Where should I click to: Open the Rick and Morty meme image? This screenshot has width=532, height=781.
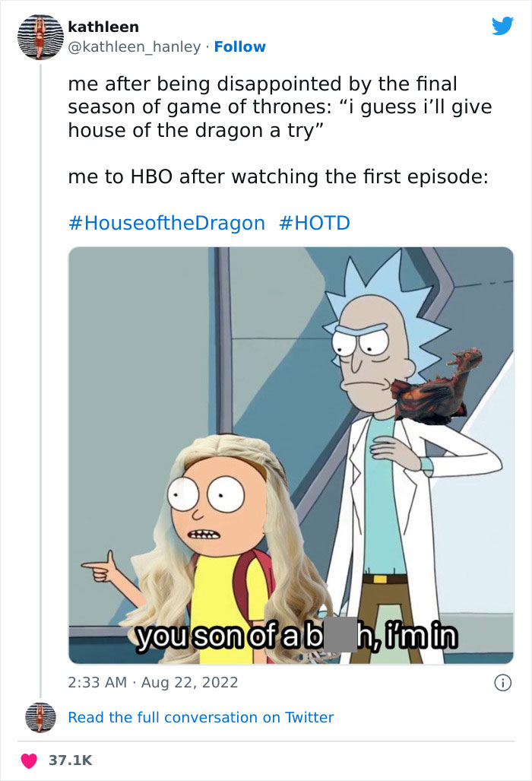pyautogui.click(x=290, y=456)
